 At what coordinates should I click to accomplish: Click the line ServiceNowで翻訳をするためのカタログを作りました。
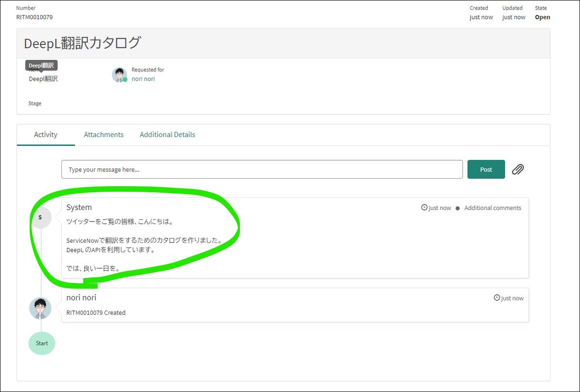(144, 240)
